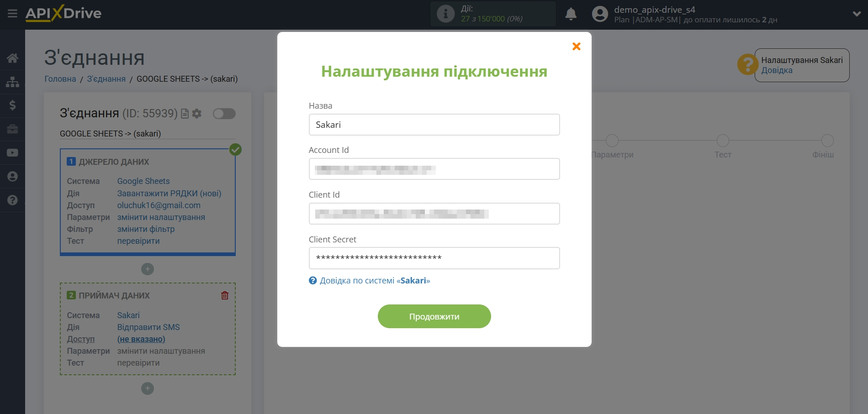Open the user profile sidebar icon

coord(12,177)
